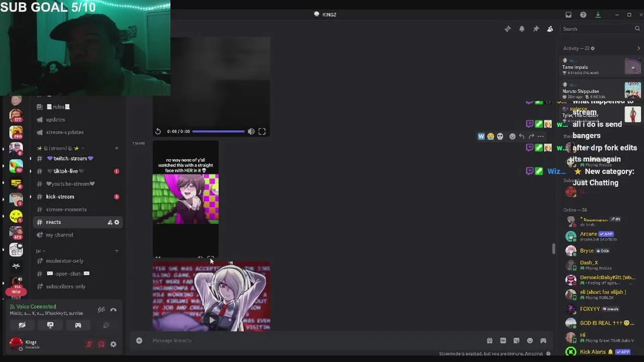Undeafen the headphones in user panel
This screenshot has width=644, height=362.
coord(101,344)
